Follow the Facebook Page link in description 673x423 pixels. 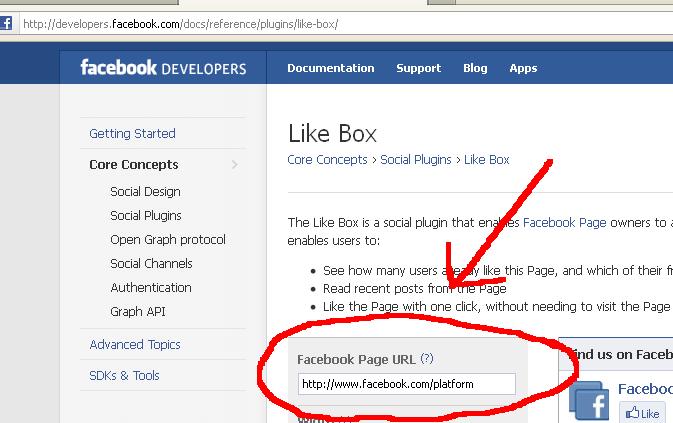point(564,223)
